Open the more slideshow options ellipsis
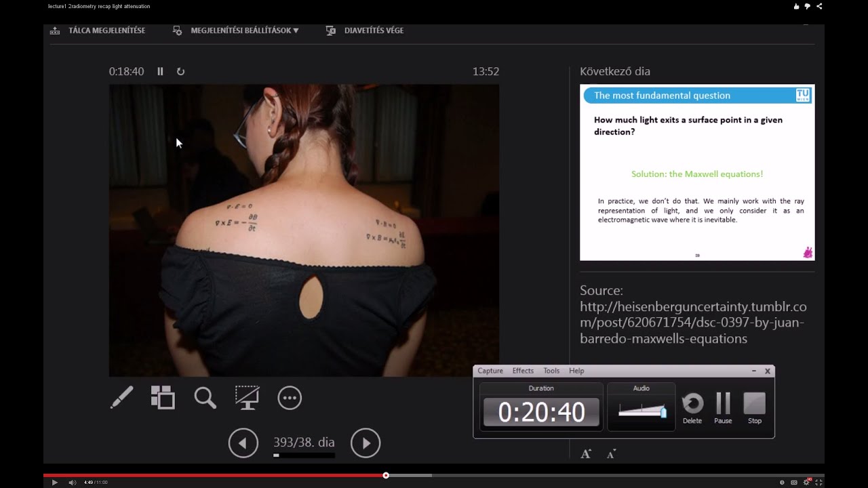 (290, 398)
